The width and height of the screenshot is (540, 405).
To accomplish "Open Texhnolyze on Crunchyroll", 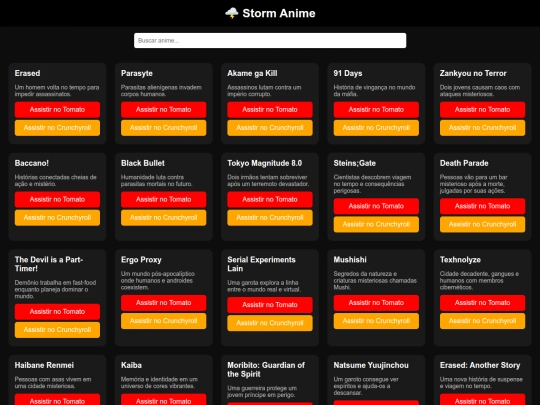I will pyautogui.click(x=482, y=321).
